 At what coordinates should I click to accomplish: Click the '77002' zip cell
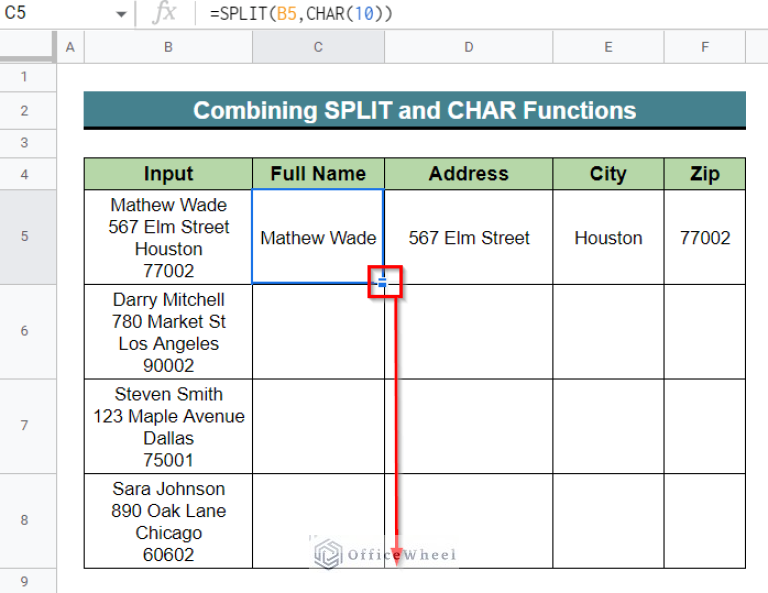tap(705, 237)
